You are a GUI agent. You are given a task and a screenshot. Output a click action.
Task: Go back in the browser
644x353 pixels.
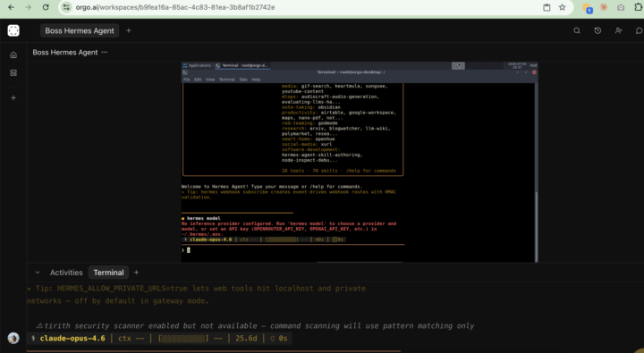(x=12, y=7)
